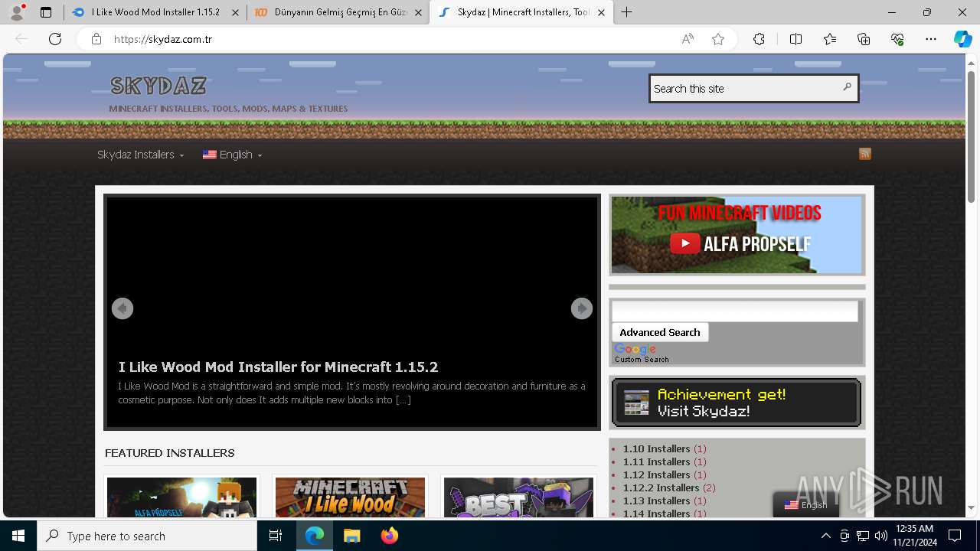Toggle split screen icon

795,39
